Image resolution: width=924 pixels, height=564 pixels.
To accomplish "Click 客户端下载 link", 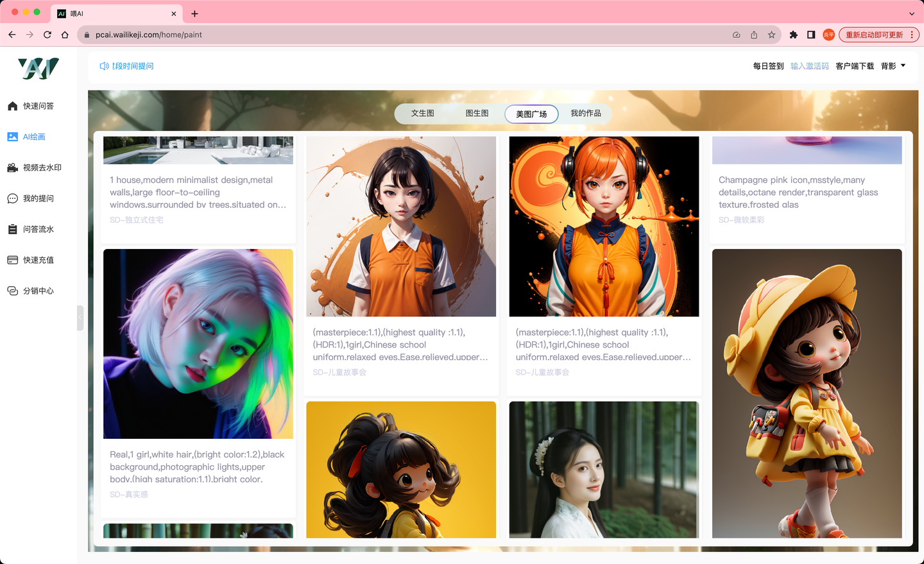I will pyautogui.click(x=855, y=66).
